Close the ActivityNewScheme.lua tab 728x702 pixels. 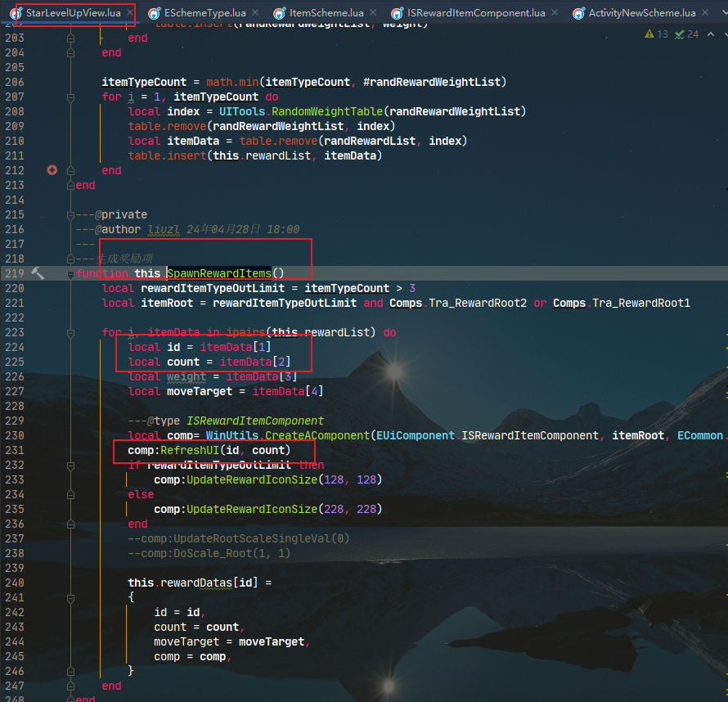click(705, 12)
